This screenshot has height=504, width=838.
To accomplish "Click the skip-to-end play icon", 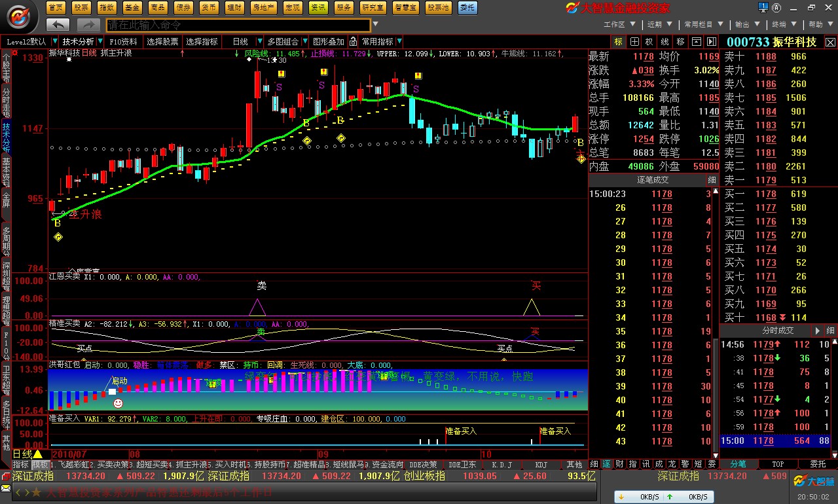I will (712, 41).
